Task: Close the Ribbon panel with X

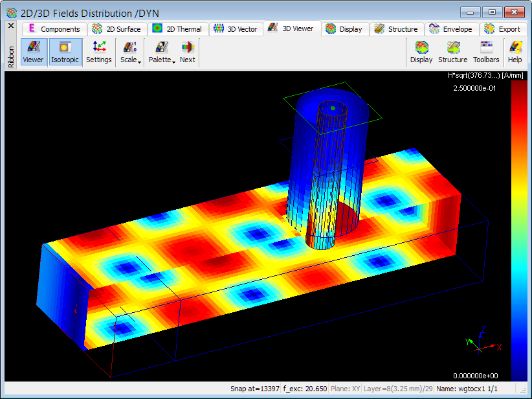Action: tap(10, 26)
